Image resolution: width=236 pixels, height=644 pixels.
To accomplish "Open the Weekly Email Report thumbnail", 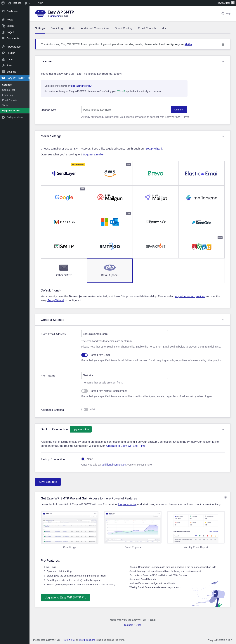I will click(x=196, y=527).
